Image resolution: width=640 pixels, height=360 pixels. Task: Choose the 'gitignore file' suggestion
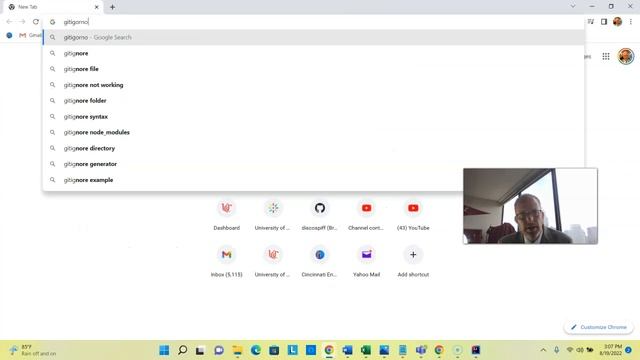coord(314,69)
